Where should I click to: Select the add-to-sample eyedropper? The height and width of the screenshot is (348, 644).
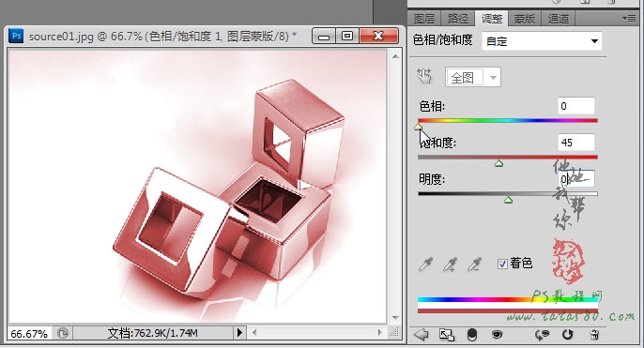451,265
